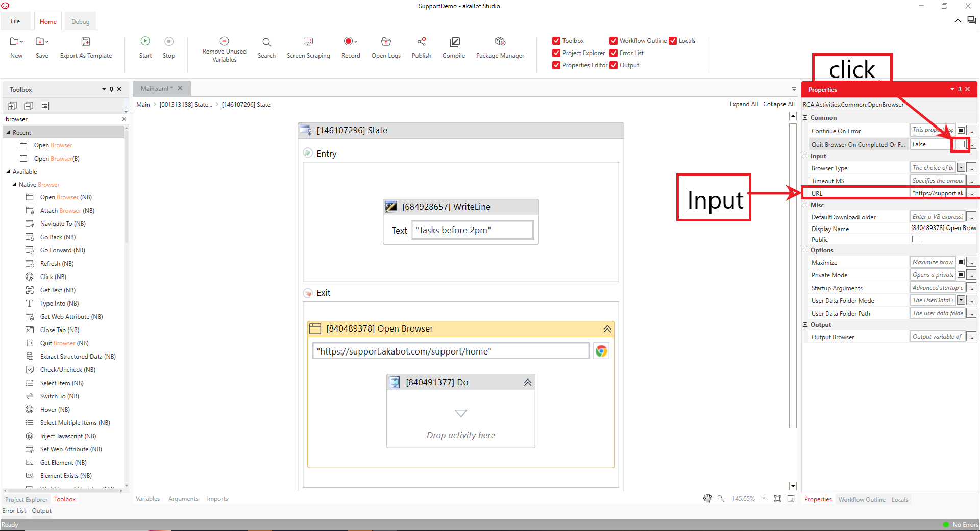The image size is (980, 531).
Task: Click the Toolbox expand all icon
Action: coord(12,106)
